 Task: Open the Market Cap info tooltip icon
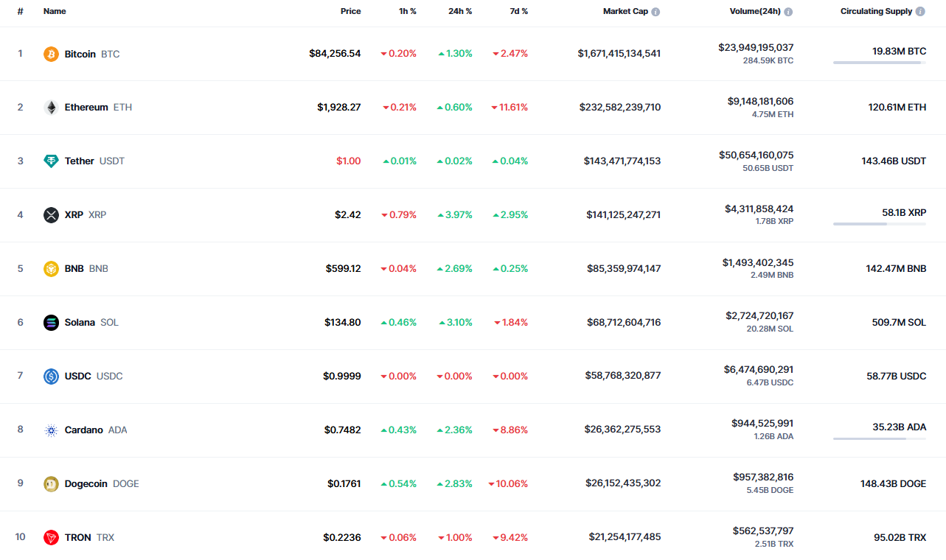(x=655, y=12)
